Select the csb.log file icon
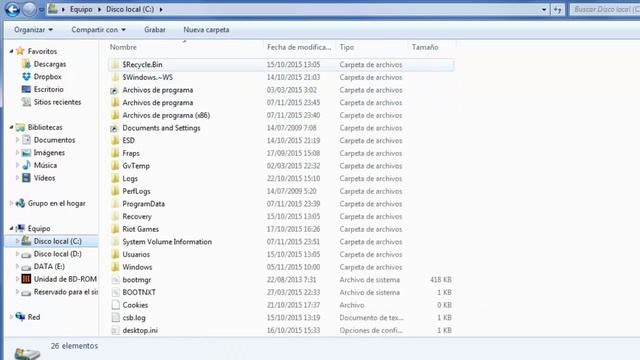This screenshot has height=360, width=640. (x=115, y=318)
